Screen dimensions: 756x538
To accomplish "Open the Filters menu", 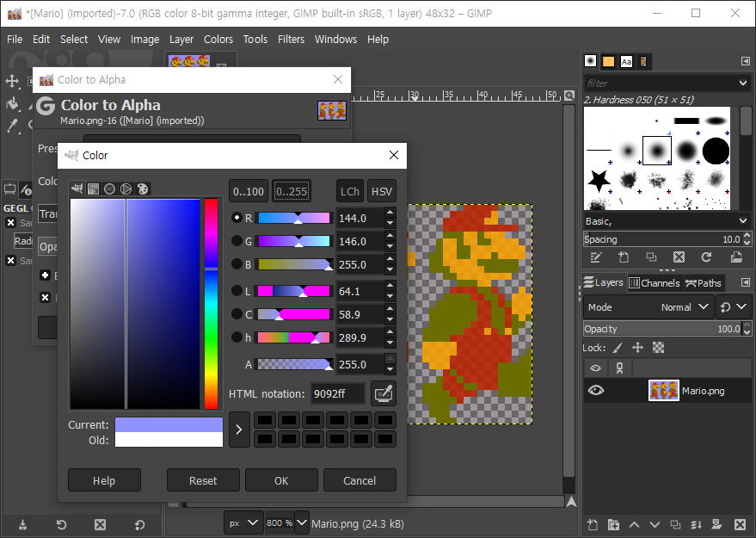I will point(291,39).
